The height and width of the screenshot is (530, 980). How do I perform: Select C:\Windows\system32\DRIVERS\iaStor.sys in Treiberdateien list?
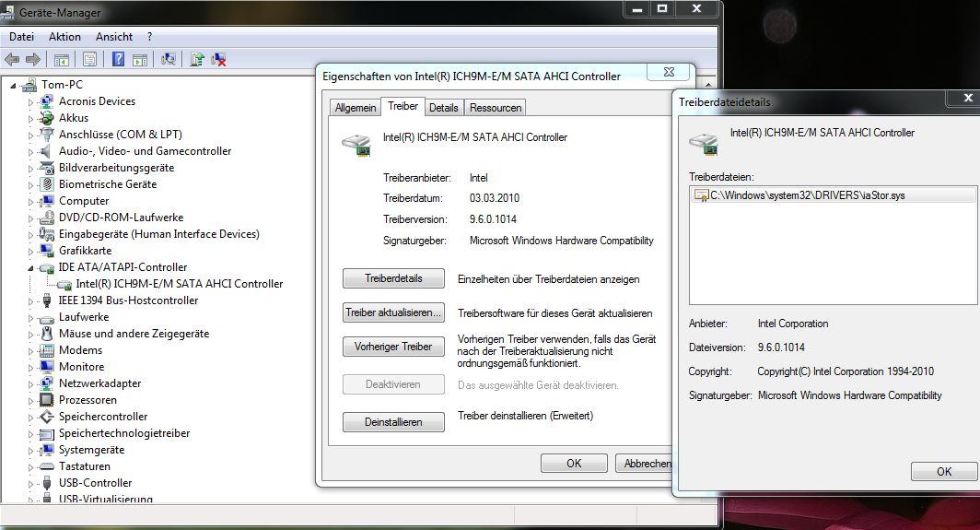[833, 195]
